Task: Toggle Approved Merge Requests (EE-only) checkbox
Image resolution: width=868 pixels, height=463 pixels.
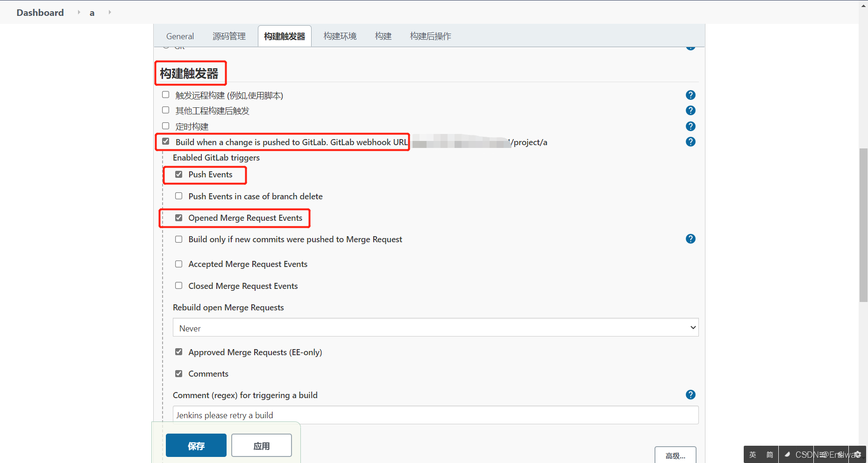Action: coord(179,352)
